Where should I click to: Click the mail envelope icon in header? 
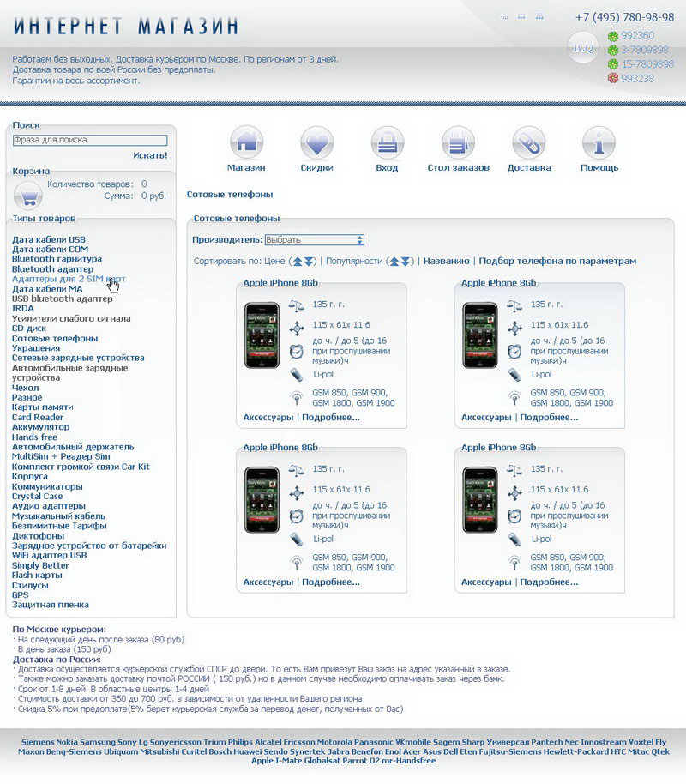coord(521,16)
